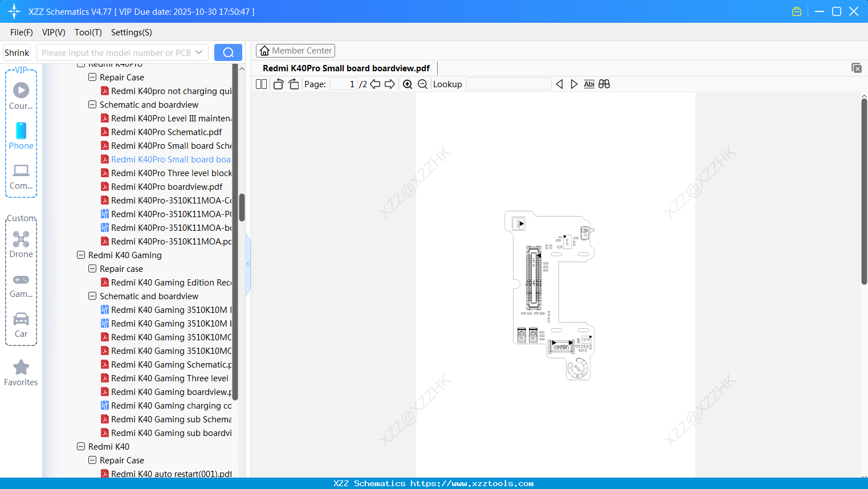Choose the Drone category icon
Screen dimensions: 868x489
(x=21, y=244)
